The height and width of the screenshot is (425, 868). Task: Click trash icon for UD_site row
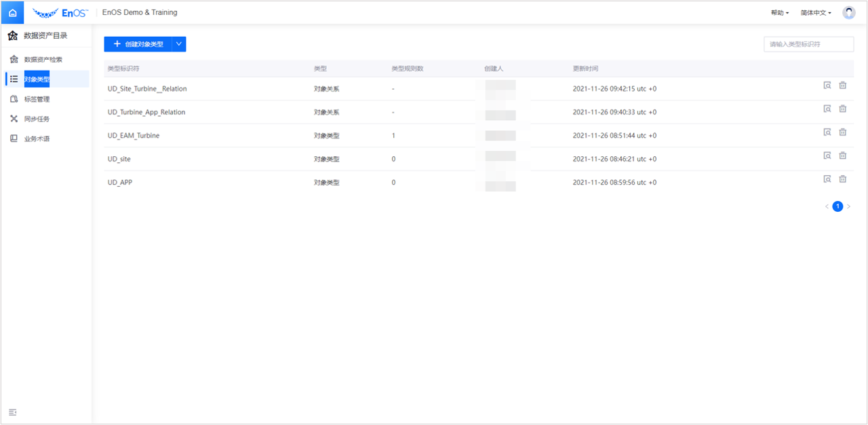[x=843, y=155]
